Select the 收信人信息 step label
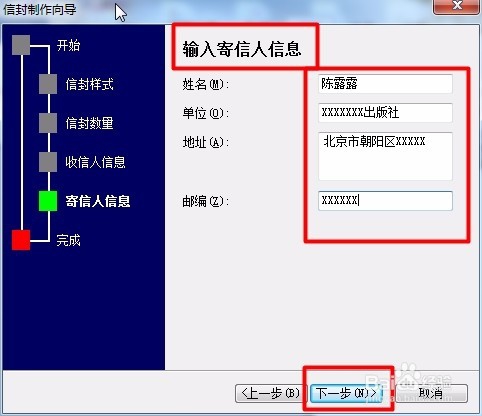Image resolution: width=482 pixels, height=416 pixels. (x=95, y=162)
